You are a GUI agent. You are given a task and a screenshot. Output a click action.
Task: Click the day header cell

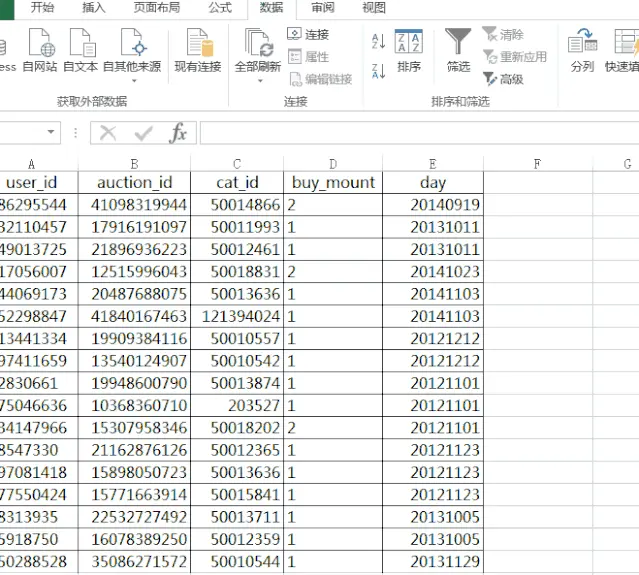coord(433,182)
